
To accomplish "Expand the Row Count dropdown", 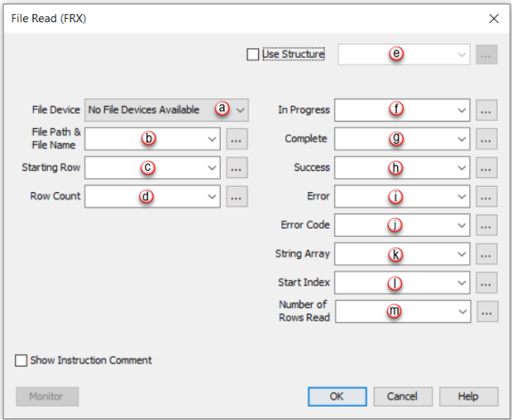I will click(x=152, y=197).
